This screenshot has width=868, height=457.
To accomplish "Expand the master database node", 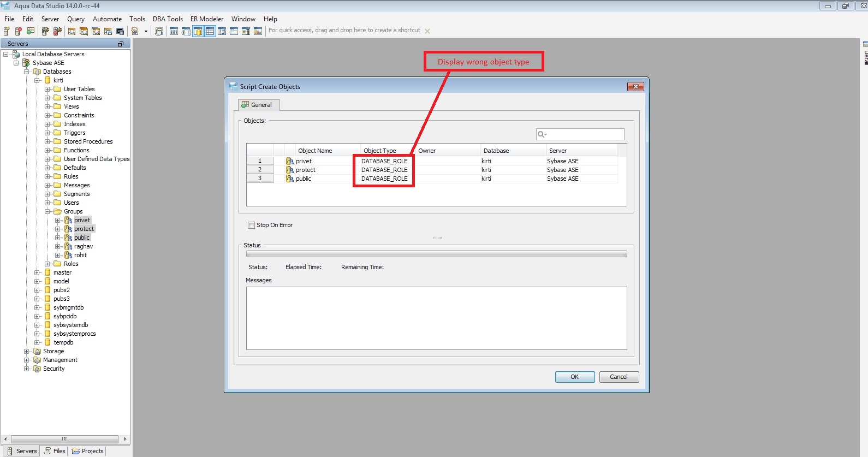I will tap(37, 272).
